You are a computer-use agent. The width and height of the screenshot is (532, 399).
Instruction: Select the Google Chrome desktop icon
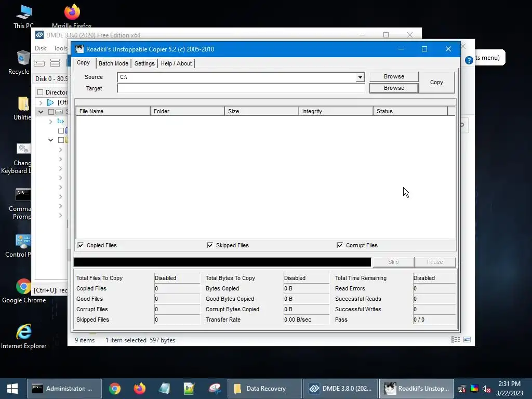pos(24,291)
